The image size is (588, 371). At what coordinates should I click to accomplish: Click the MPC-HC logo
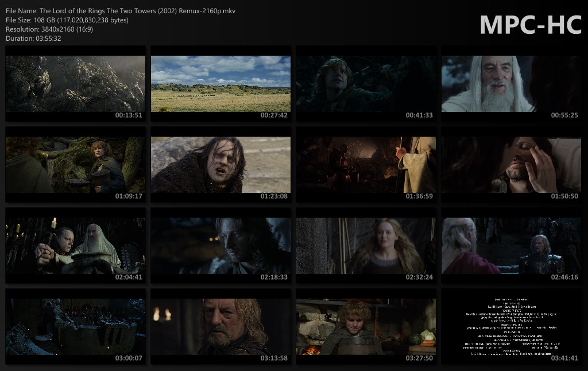530,25
